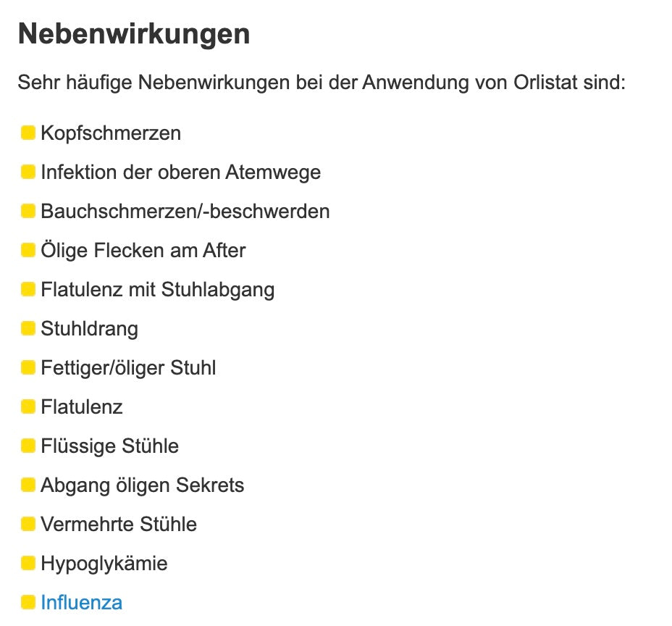Click the bullet before Infektion der oberen Atemwege
This screenshot has width=672, height=626.
28,172
